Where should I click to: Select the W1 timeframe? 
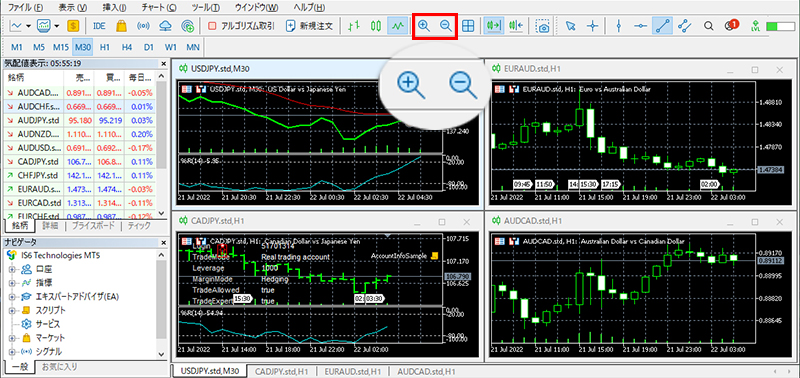(171, 47)
